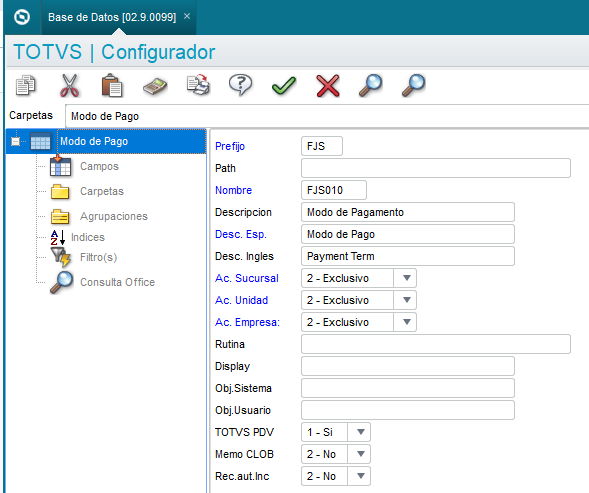
Task: Click the Copy icon in toolbar
Action: click(x=26, y=85)
